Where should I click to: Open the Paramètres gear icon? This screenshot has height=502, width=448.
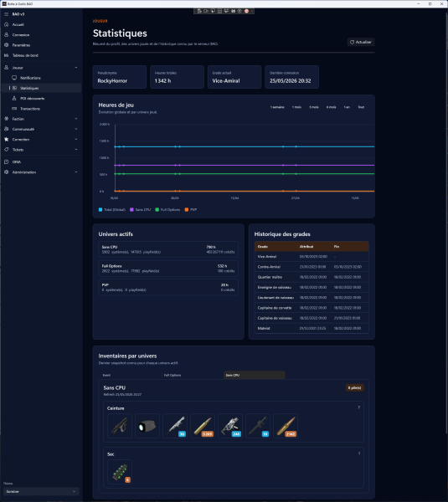7,45
